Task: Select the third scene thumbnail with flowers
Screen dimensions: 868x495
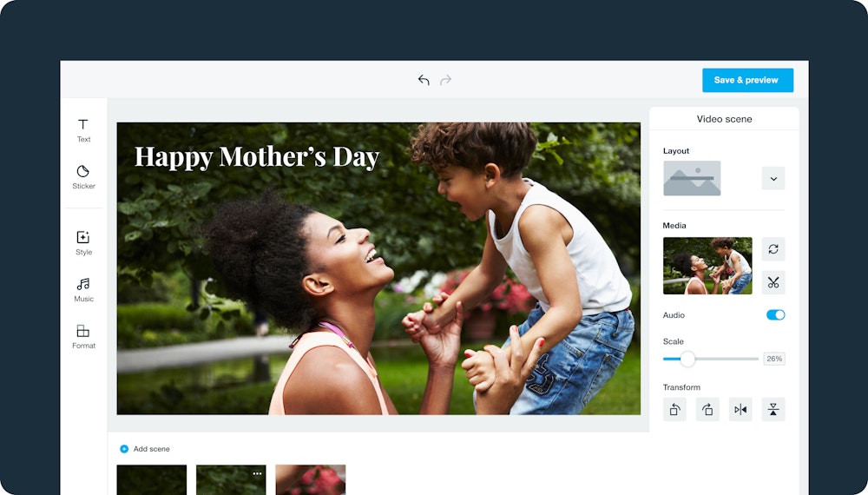Action: point(311,479)
